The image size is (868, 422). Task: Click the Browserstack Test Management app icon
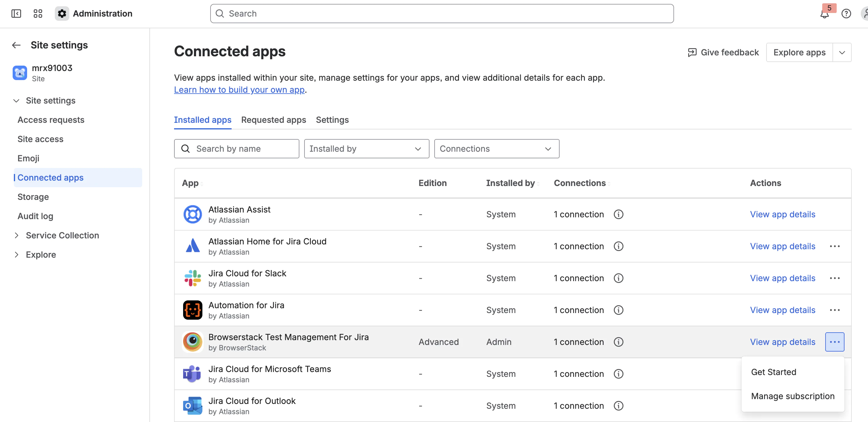192,342
